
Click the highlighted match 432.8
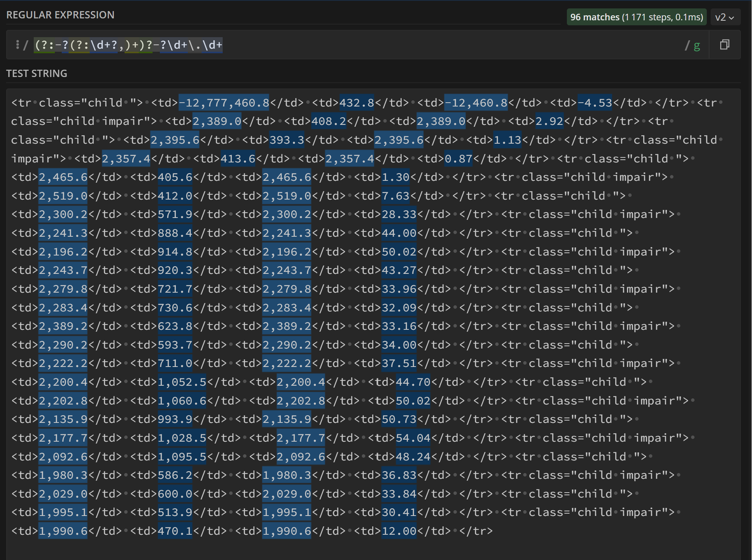356,103
